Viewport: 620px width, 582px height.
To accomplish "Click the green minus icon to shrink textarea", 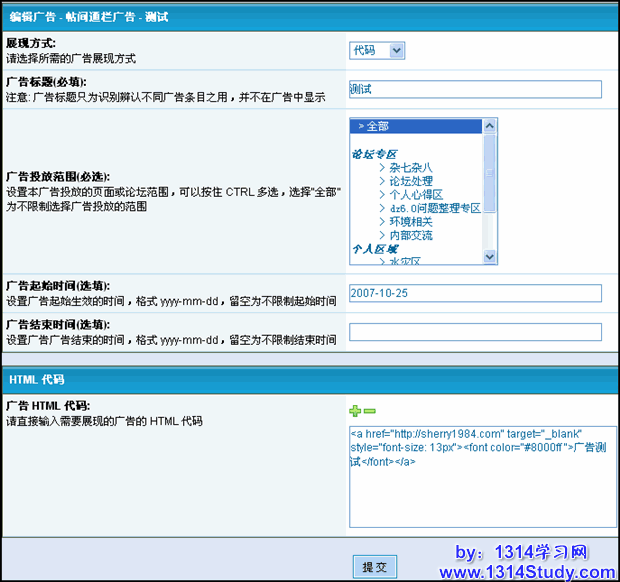I will click(369, 411).
